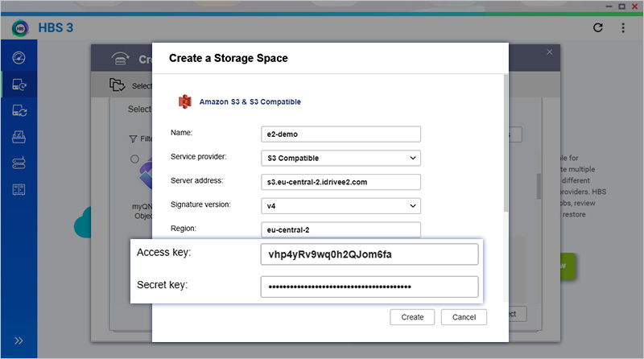Click the Amazon S3 & S3 Compatible heading
Viewport: 644px width, 359px height.
[x=250, y=102]
